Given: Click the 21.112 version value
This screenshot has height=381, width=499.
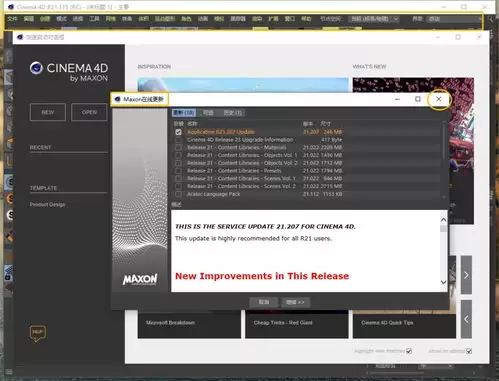Looking at the screenshot, I should (x=311, y=194).
